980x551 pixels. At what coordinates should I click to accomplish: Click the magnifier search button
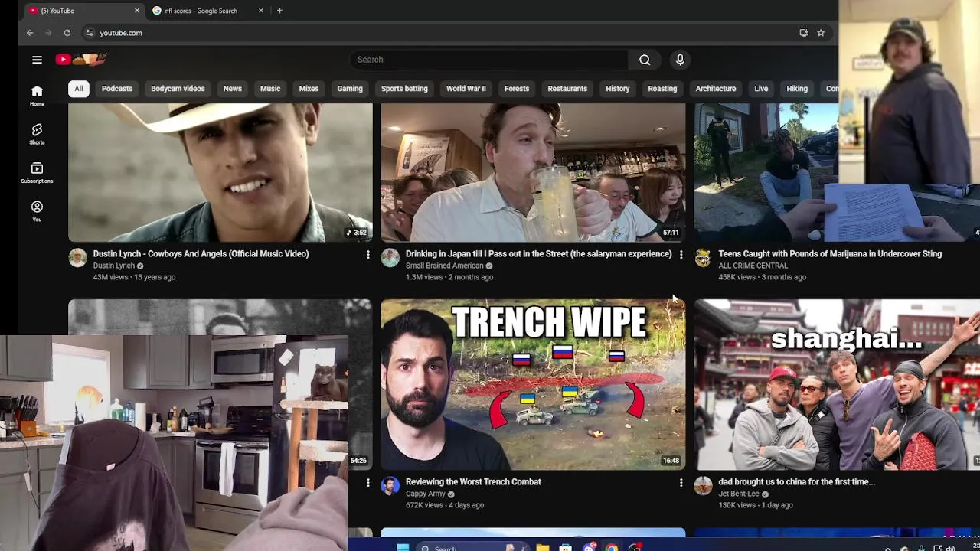(x=645, y=60)
